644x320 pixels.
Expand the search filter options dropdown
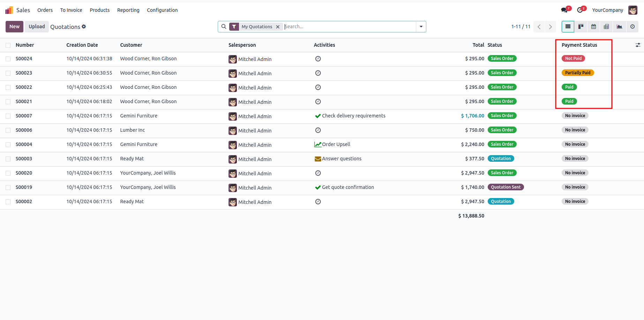click(x=421, y=26)
